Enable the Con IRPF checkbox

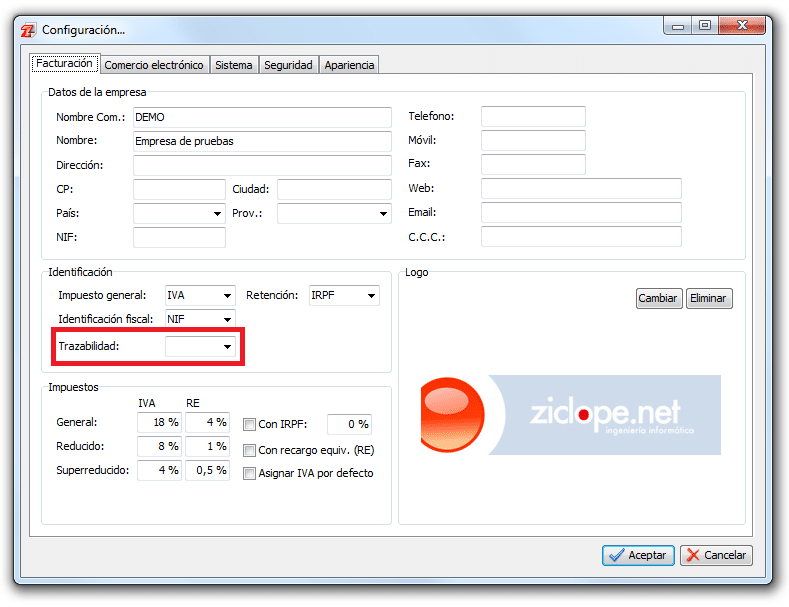[x=250, y=424]
